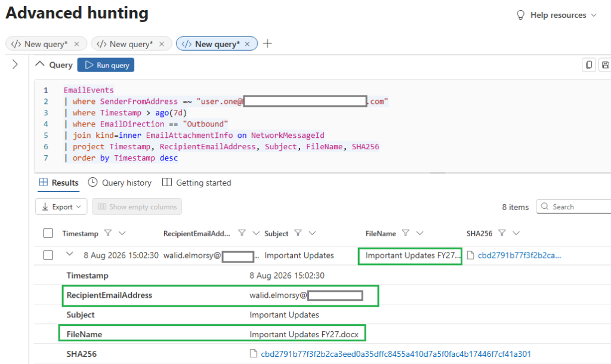The height and width of the screenshot is (364, 611).
Task: Collapse the Query section chevron
Action: point(40,64)
